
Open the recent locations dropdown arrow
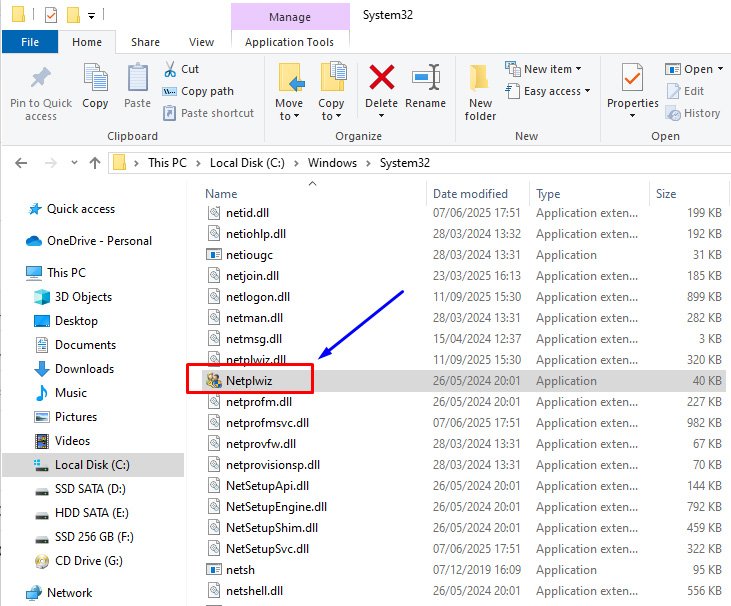pyautogui.click(x=74, y=163)
